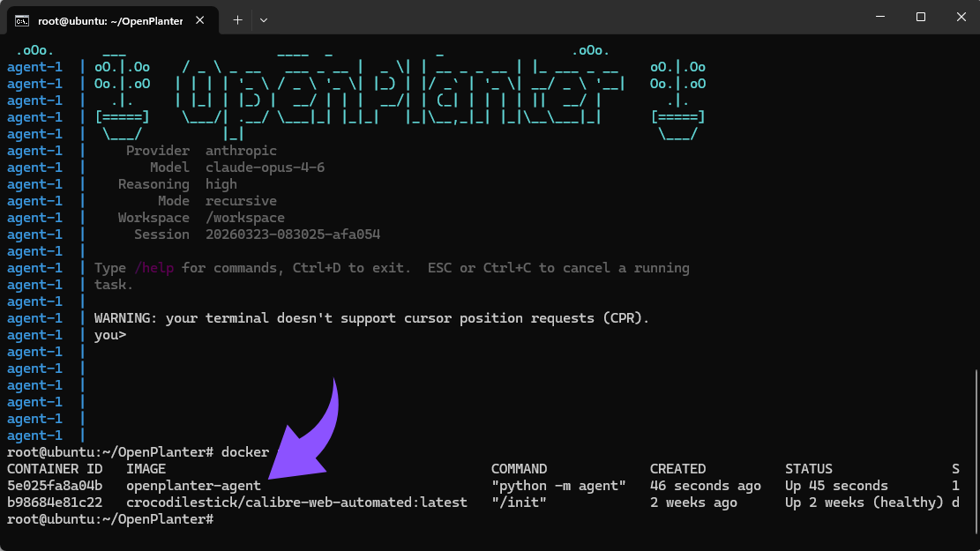Viewport: 980px width, 551px height.
Task: Click the left ASCII flower pot art
Action: coord(122,100)
